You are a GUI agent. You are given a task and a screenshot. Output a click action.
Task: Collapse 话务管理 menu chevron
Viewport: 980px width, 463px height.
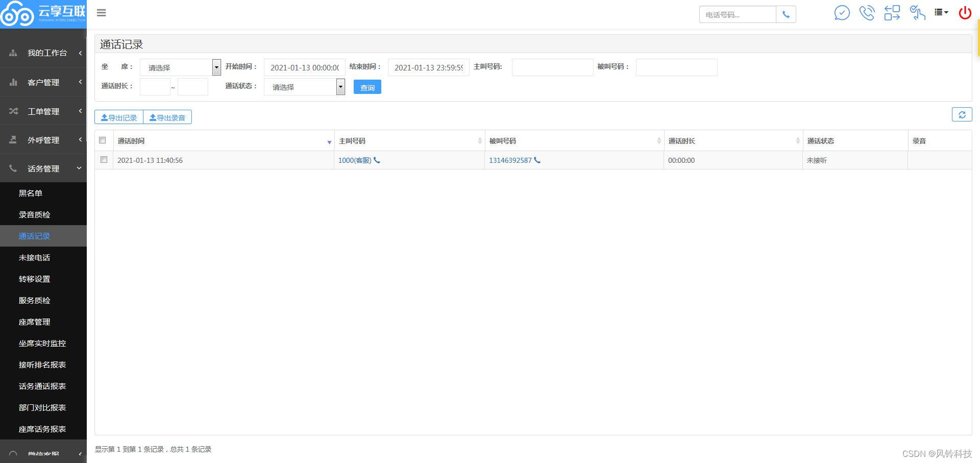click(x=79, y=168)
